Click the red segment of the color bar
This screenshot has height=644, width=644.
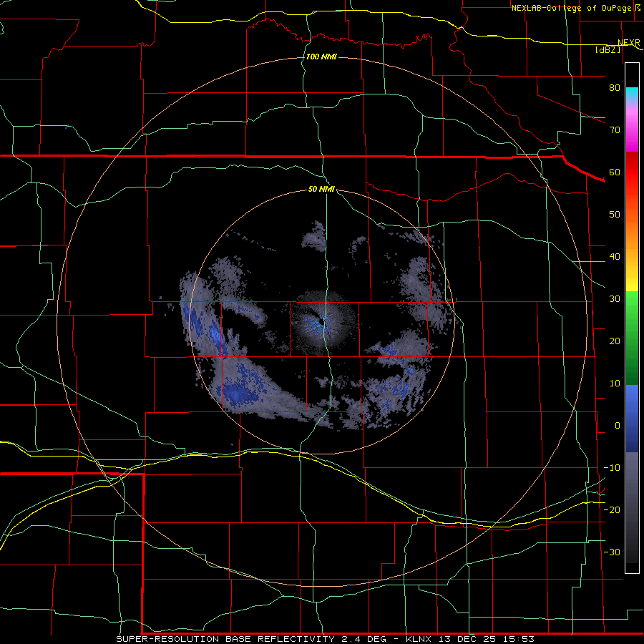(632, 172)
